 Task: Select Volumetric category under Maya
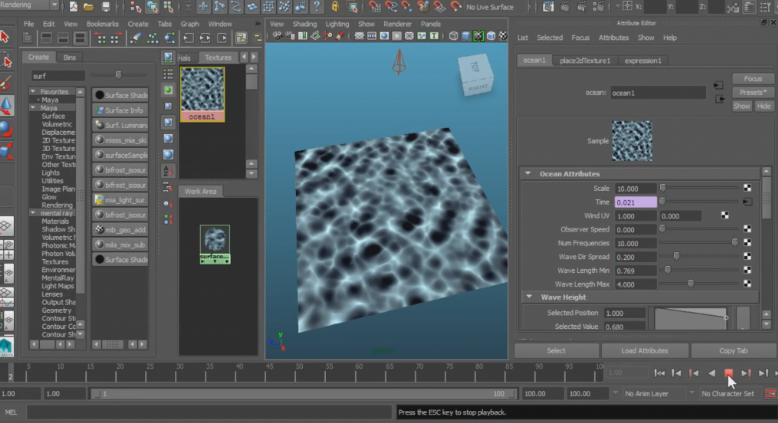pos(57,124)
